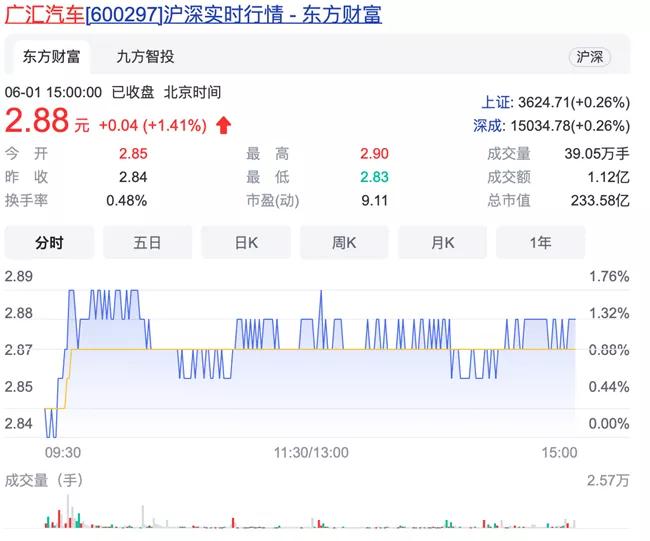Click the 0.00% percentage axis label
The width and height of the screenshot is (650, 541).
[x=609, y=423]
